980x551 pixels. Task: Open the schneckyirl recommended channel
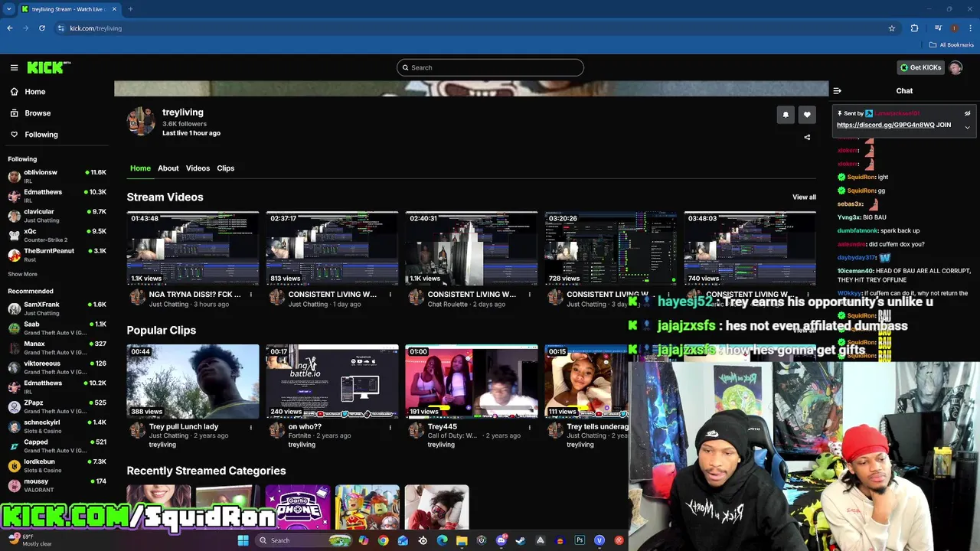[57, 426]
